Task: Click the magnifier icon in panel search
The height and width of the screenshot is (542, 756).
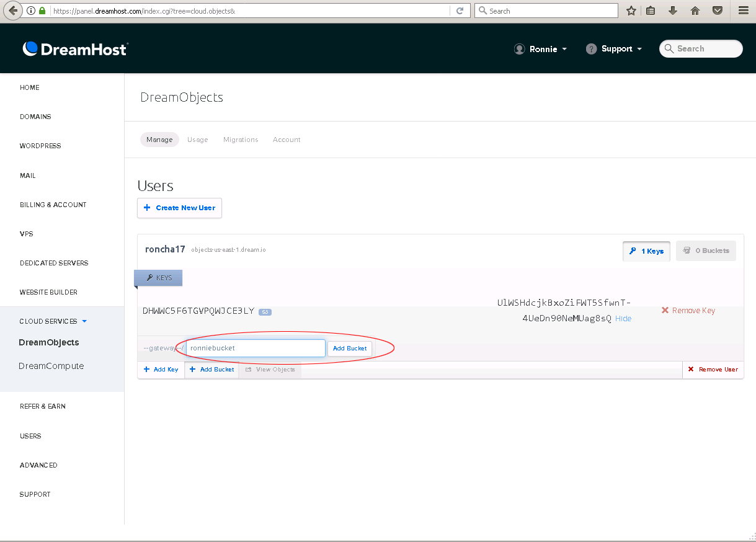Action: [x=669, y=49]
